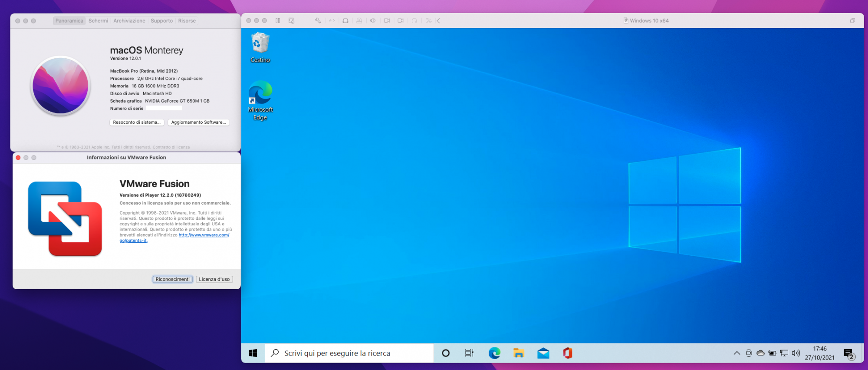Collapse the VMware toolbar devices chevron

(x=438, y=21)
